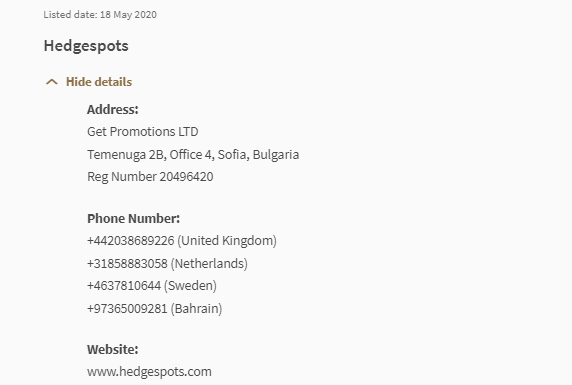
Task: Select the Temenuga 2B Sofia address line
Action: (x=193, y=155)
